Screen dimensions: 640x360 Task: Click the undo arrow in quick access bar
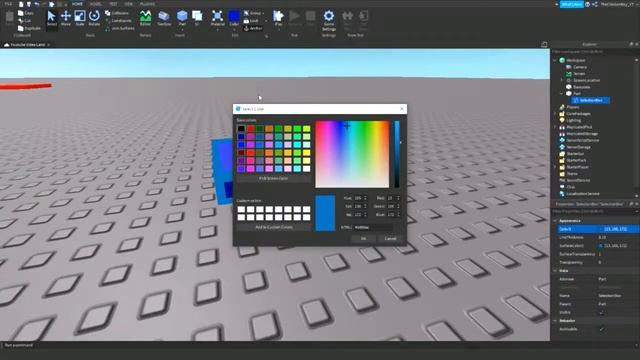[36, 4]
